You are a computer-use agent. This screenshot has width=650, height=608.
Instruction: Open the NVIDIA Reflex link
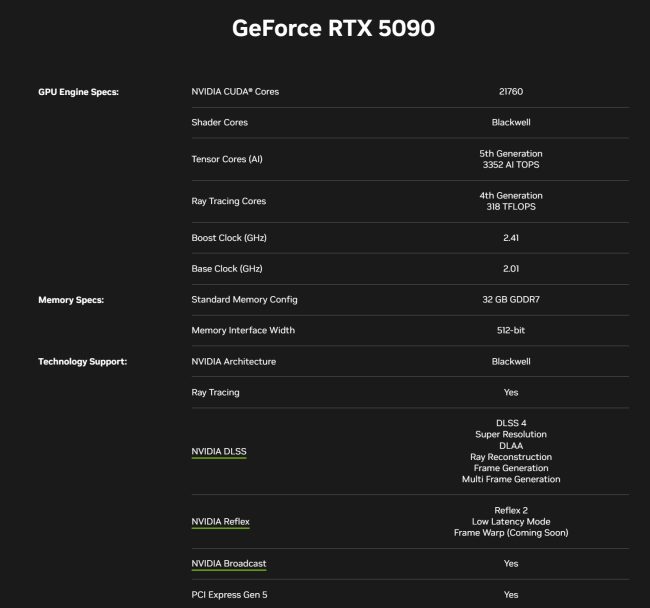221,521
